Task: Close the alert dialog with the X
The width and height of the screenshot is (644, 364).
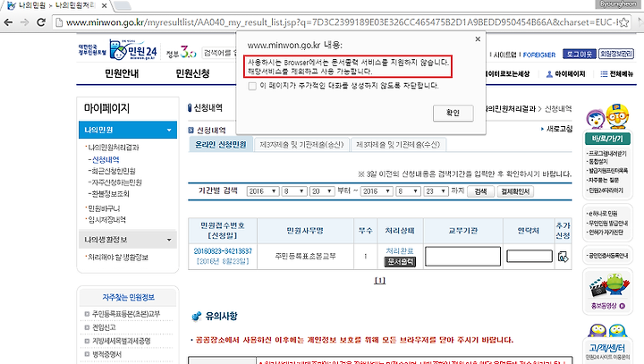Action: pyautogui.click(x=478, y=39)
